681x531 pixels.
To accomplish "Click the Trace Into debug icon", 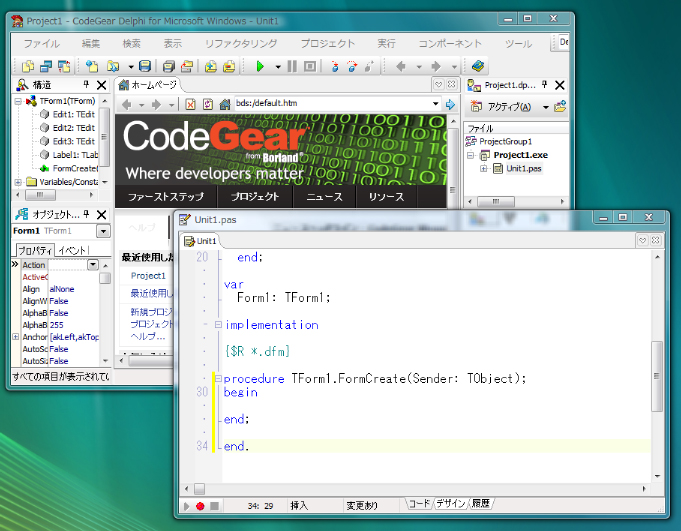I will pos(334,66).
